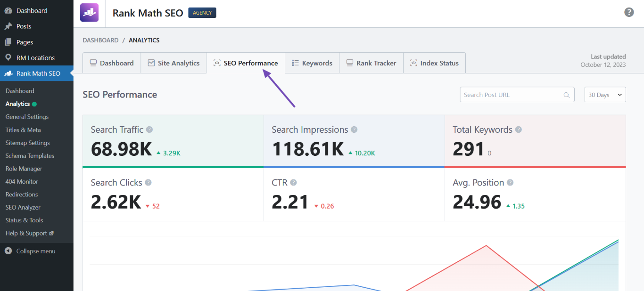The image size is (644, 291).
Task: Select the Avg. Position 24.96 card
Action: (535, 194)
